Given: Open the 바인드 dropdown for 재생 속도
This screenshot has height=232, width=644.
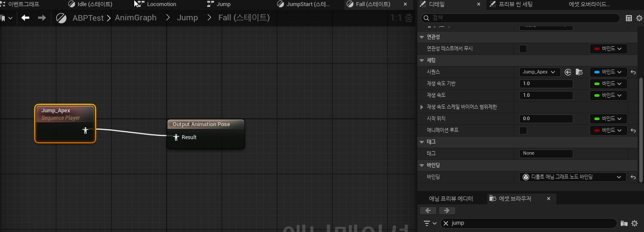Looking at the screenshot, I should click(x=608, y=95).
